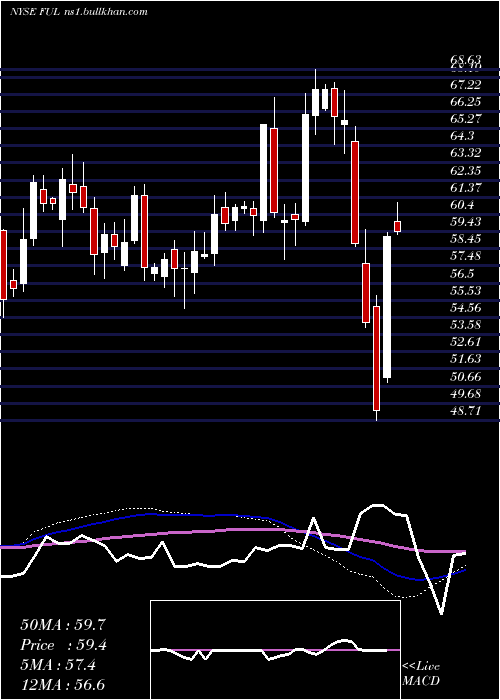Click the 56.5 axis value
The height and width of the screenshot is (700, 500).
pyautogui.click(x=462, y=274)
